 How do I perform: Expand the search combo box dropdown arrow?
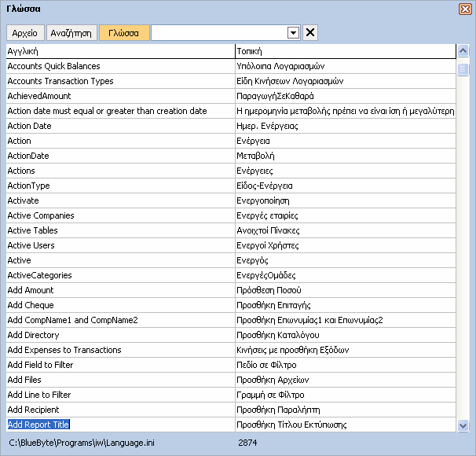[293, 32]
